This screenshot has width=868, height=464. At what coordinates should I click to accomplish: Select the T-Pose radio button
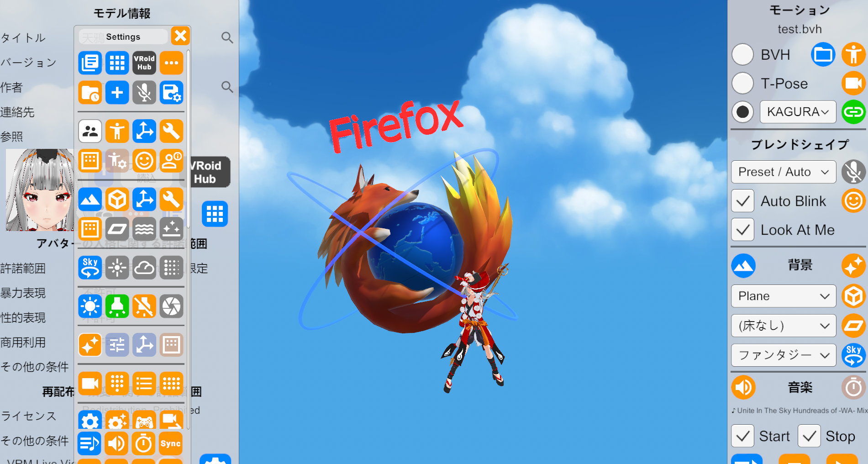tap(742, 84)
